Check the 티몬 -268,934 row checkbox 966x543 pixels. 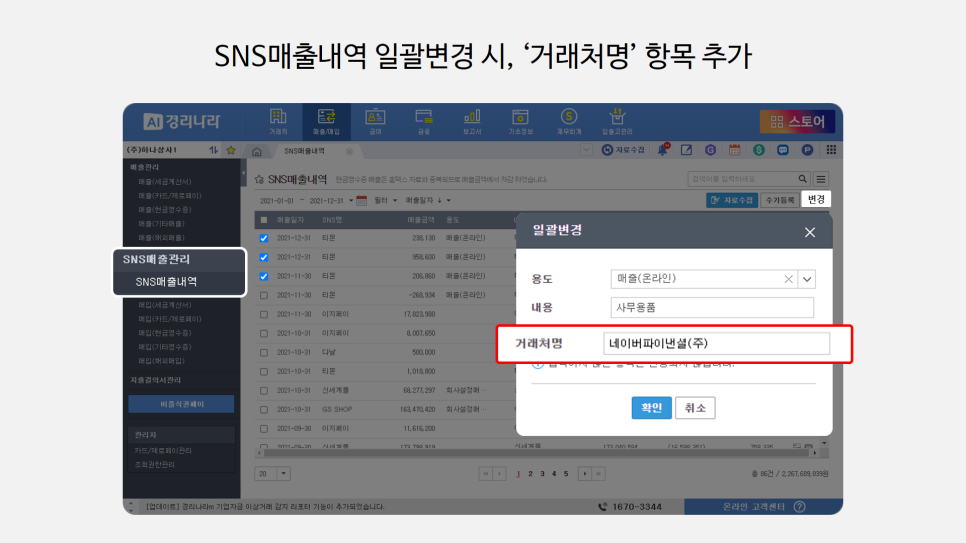pyautogui.click(x=264, y=295)
